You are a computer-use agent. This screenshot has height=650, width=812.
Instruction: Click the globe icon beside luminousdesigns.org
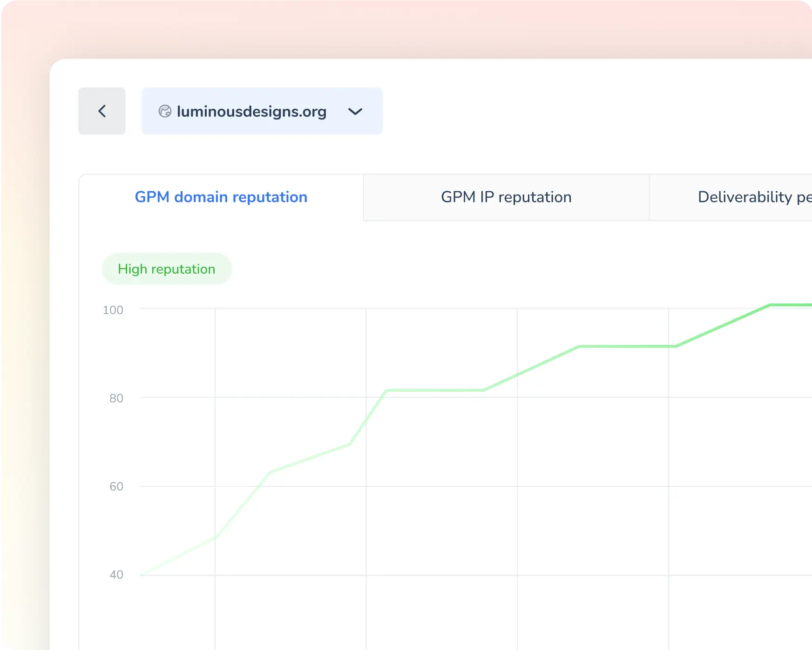(165, 111)
